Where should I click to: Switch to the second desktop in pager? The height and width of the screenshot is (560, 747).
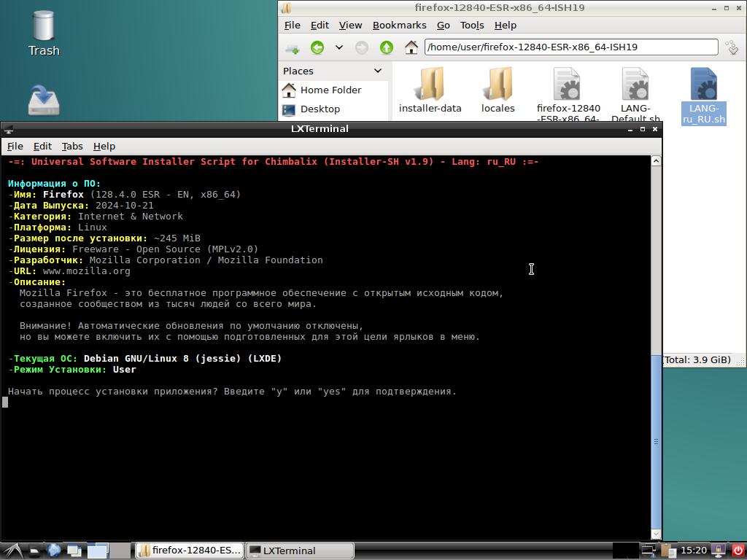(x=120, y=551)
